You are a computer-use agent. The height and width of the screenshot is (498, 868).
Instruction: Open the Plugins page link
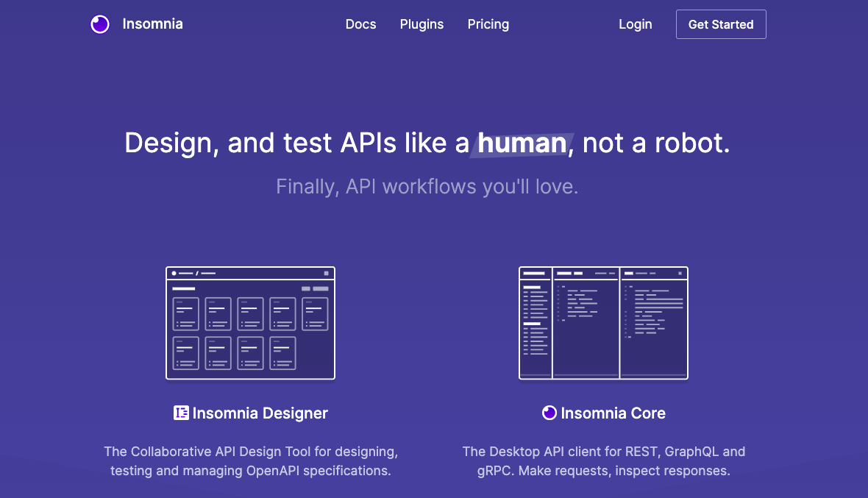click(421, 24)
